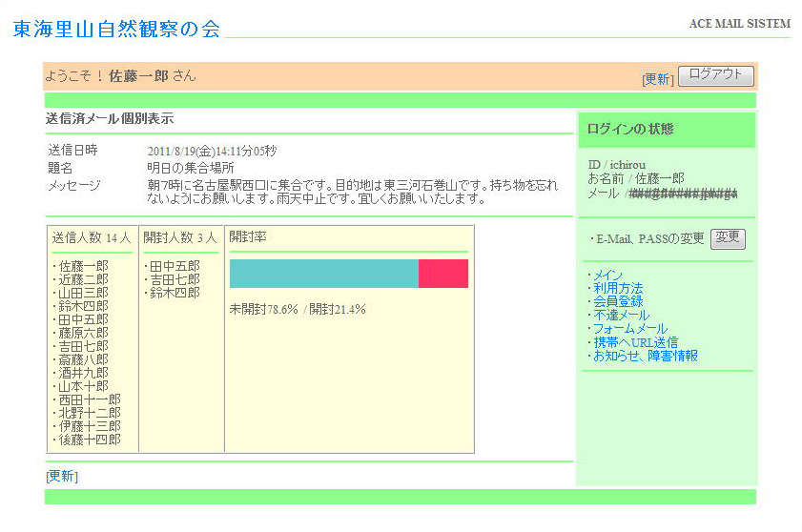802x532 pixels.
Task: Select 佐藤一郎 in the sent recipients list
Action: 83,266
